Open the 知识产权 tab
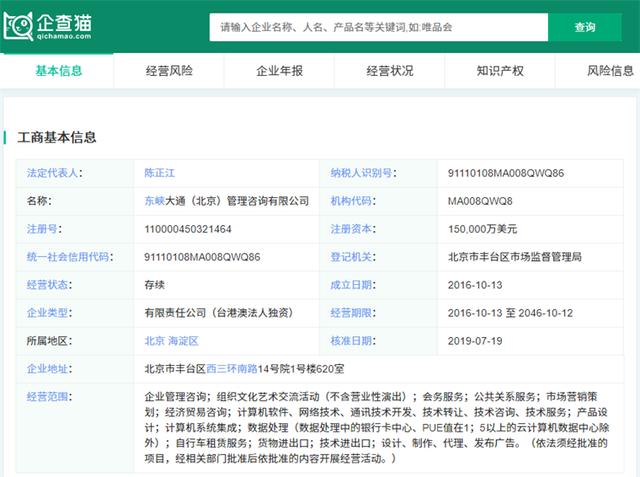 click(x=499, y=70)
